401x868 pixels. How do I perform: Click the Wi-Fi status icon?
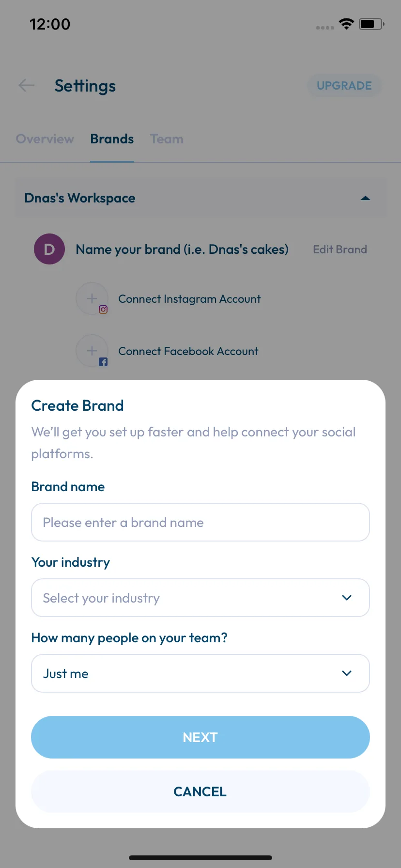(x=346, y=24)
